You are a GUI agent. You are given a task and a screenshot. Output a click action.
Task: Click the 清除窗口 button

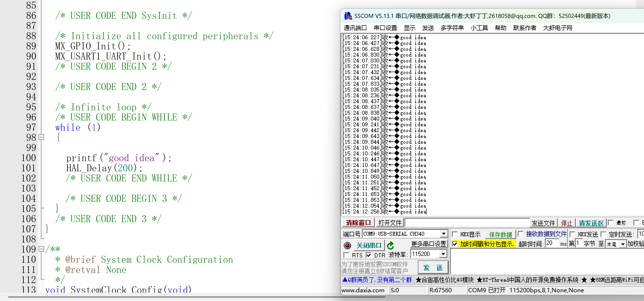pos(358,223)
